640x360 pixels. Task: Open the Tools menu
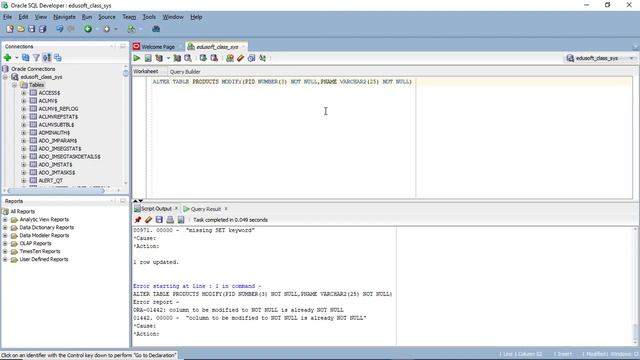149,17
